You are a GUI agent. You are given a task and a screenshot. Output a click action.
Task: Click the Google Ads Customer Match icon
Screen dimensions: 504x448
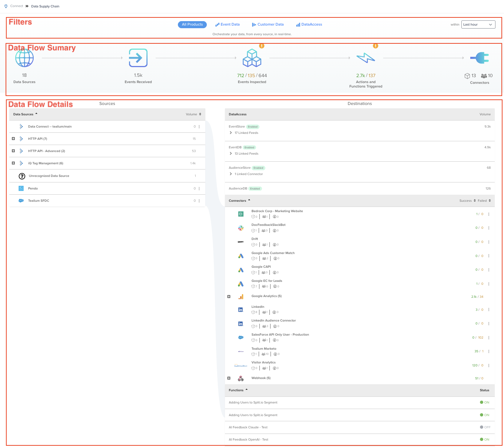[x=241, y=256]
